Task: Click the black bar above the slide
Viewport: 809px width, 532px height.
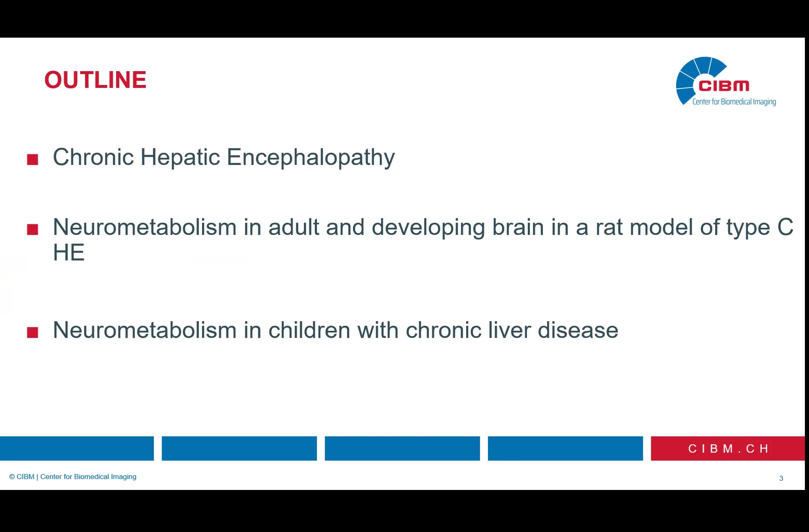Action: click(404, 19)
